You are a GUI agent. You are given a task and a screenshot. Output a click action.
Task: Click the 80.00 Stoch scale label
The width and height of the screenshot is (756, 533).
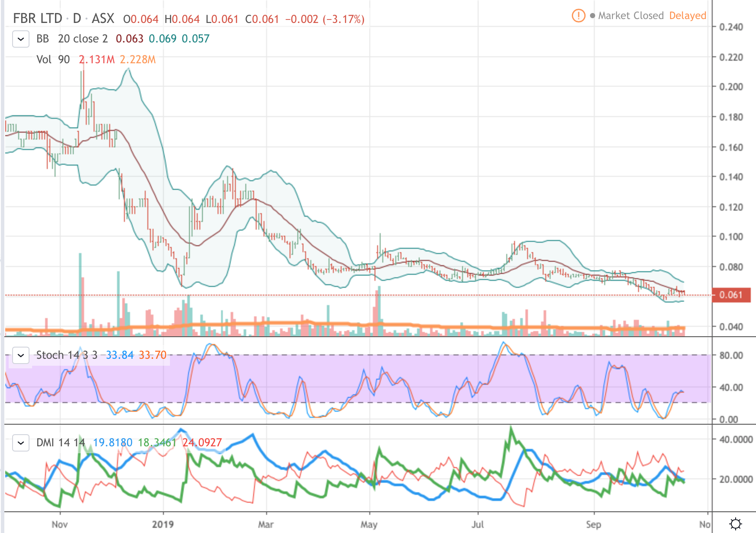tap(731, 355)
